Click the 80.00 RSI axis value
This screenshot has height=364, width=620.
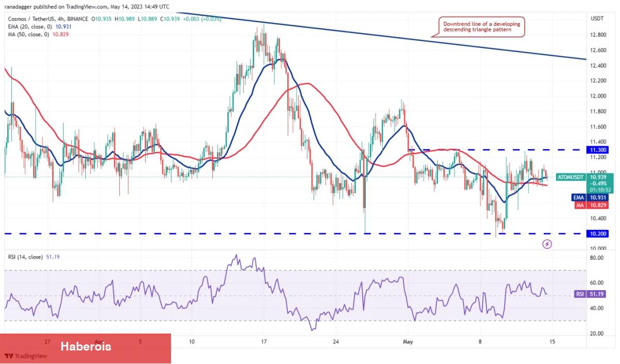(x=597, y=257)
